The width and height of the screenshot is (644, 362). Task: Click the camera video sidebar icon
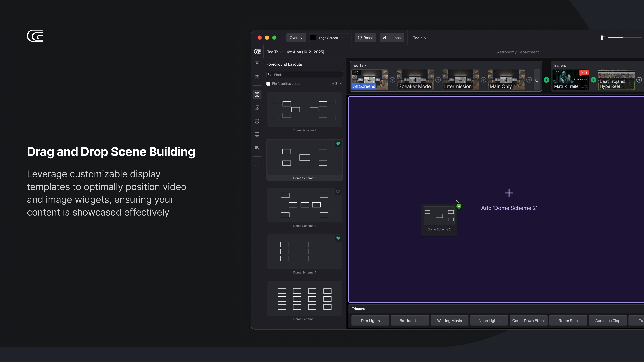pos(257,63)
